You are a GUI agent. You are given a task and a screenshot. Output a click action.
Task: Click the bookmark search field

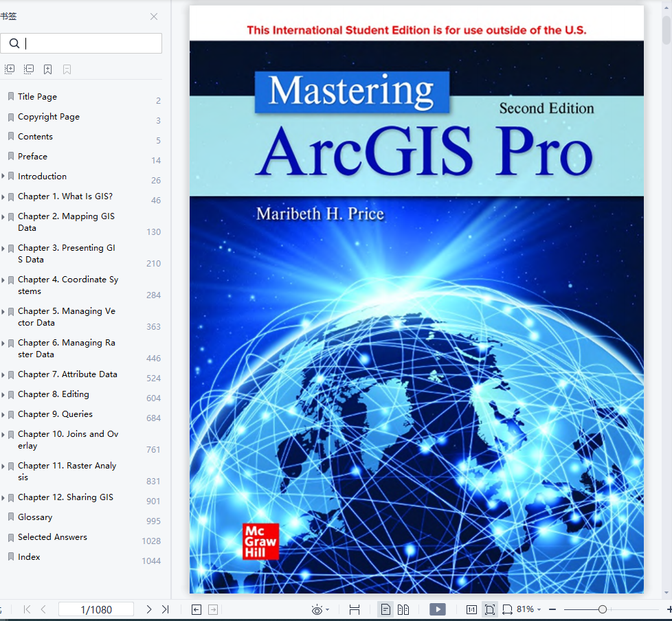[x=81, y=43]
